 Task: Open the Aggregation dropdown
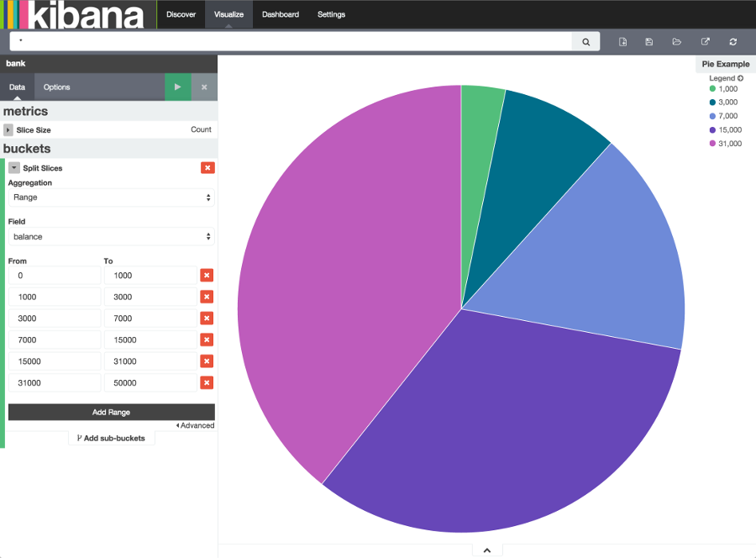tap(110, 197)
